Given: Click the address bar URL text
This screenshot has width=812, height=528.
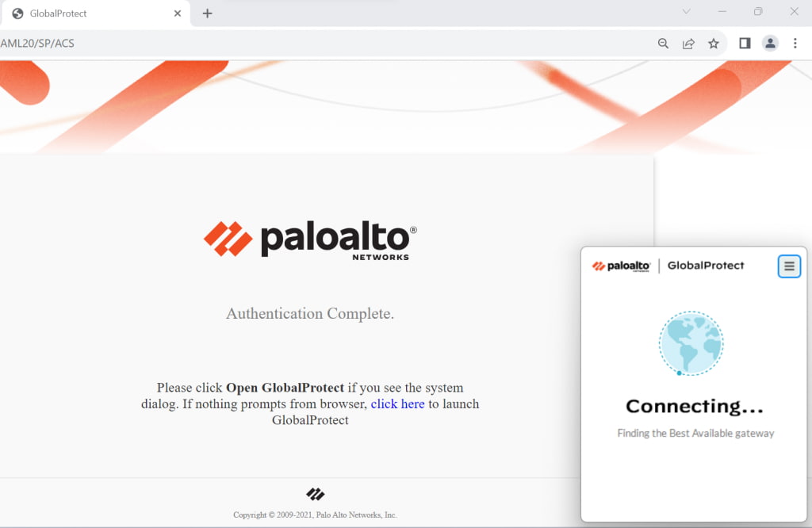Looking at the screenshot, I should pyautogui.click(x=37, y=44).
